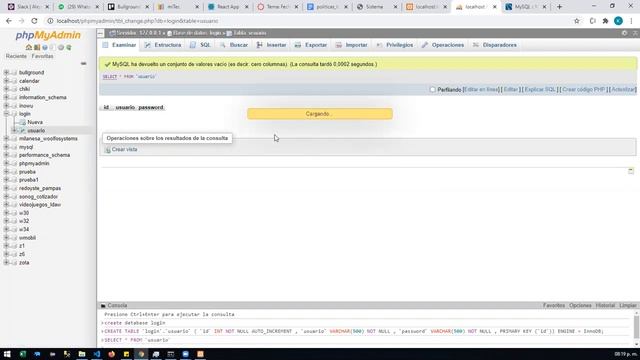Image resolution: width=640 pixels, height=360 pixels.
Task: Click the Explicar SQL link
Action: pos(540,89)
